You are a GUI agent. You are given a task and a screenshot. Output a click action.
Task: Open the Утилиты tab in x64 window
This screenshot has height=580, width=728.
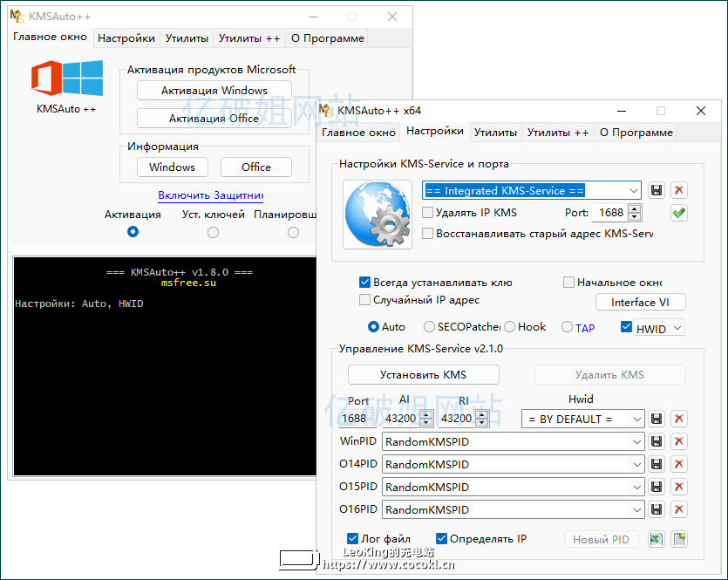[x=495, y=133]
